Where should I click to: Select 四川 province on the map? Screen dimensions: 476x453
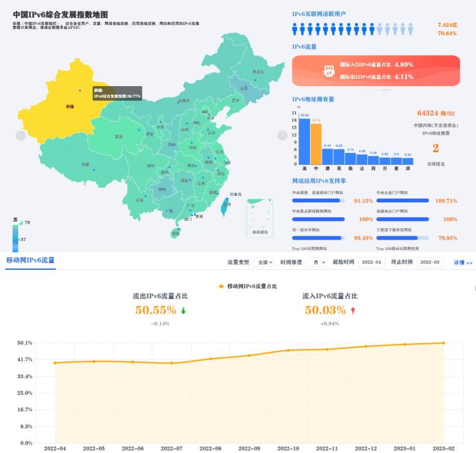[x=151, y=166]
